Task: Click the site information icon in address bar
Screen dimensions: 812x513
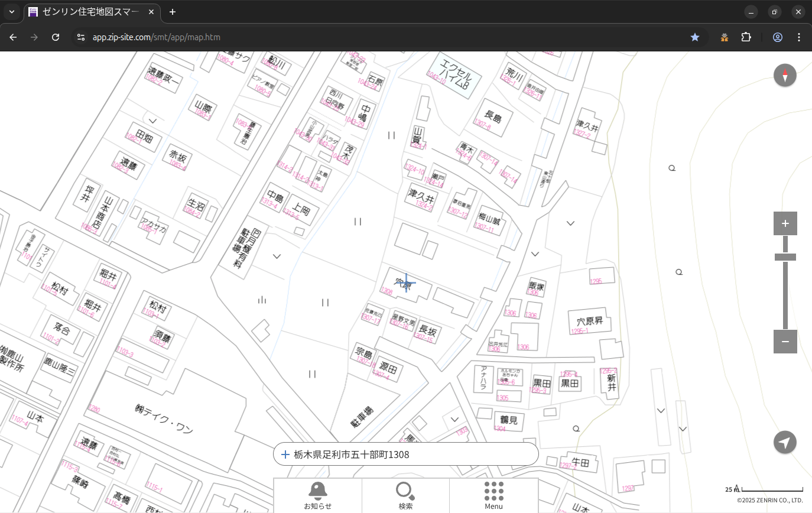Action: click(81, 37)
